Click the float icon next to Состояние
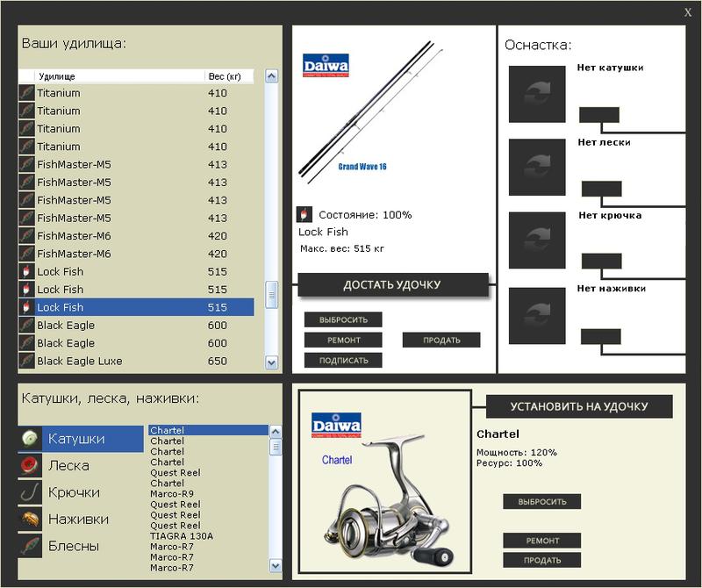Viewport: 702px width, 588px height. [304, 214]
